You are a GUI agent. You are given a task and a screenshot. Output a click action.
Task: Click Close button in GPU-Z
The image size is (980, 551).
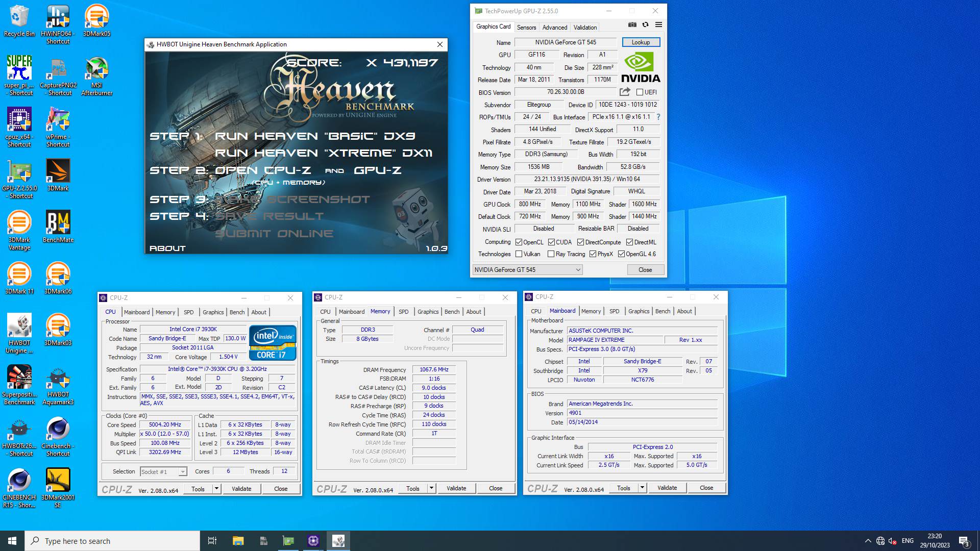point(645,270)
